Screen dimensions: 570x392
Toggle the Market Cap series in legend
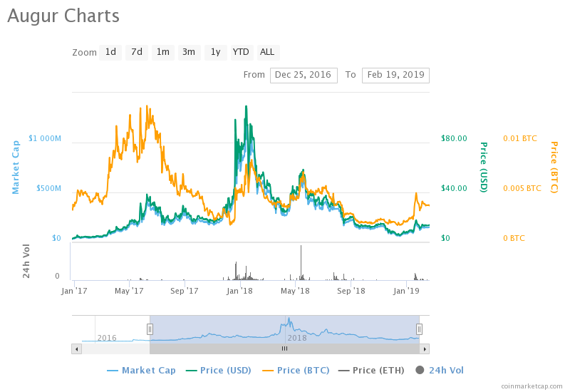141,371
